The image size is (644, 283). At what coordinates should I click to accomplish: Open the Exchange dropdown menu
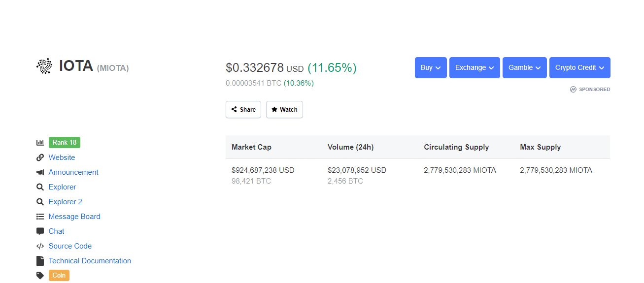(475, 68)
